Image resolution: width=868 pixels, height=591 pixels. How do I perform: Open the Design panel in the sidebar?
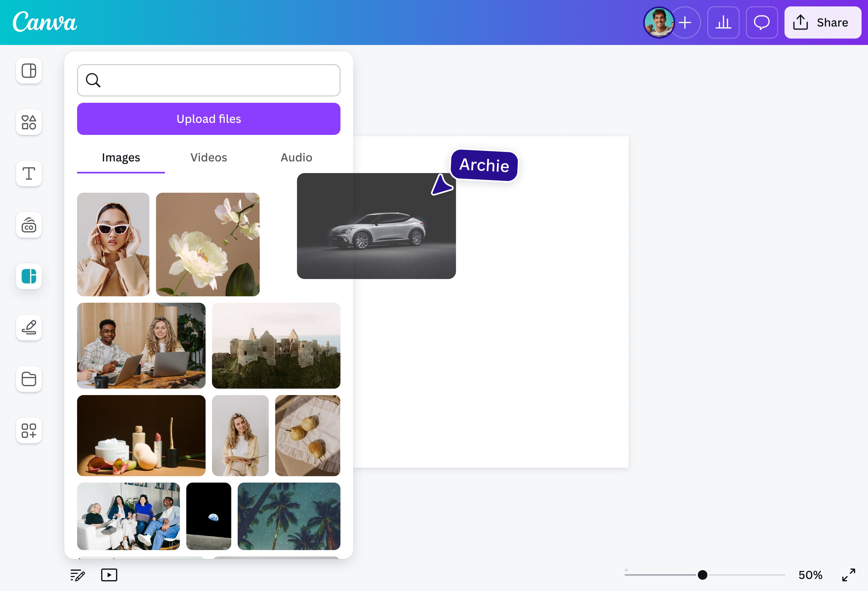(29, 71)
